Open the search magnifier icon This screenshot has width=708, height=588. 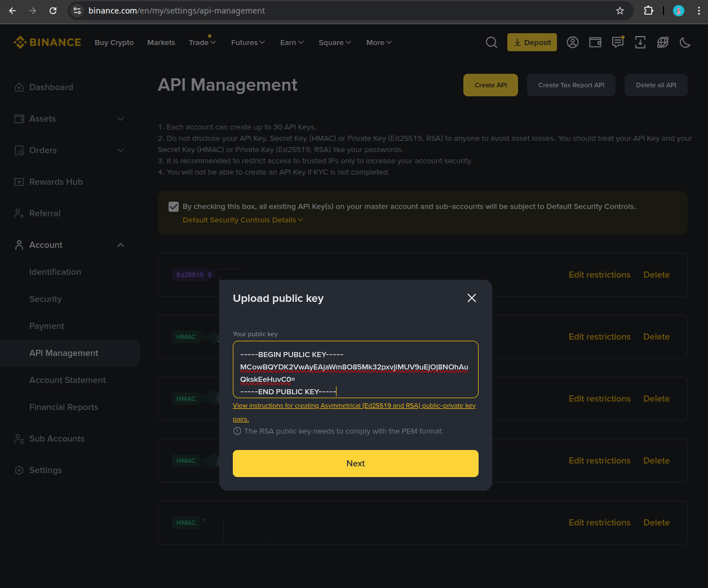[x=492, y=42]
